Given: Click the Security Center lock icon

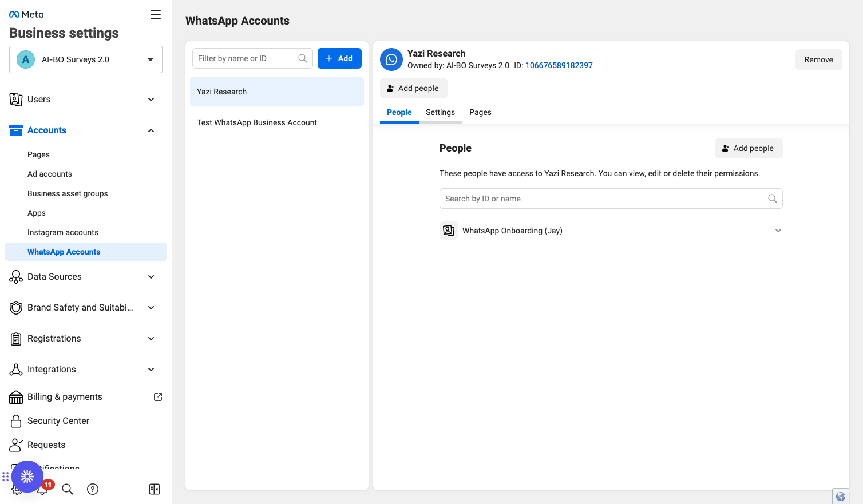Looking at the screenshot, I should coord(16,421).
